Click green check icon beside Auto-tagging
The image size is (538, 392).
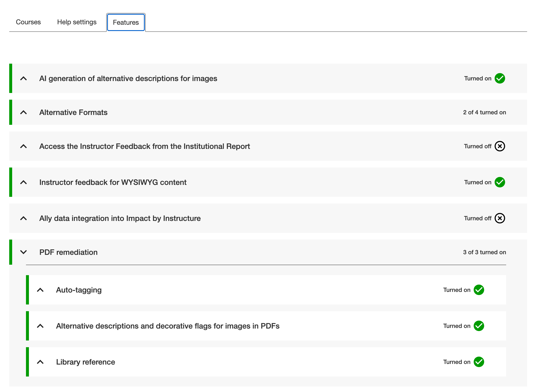click(x=479, y=290)
